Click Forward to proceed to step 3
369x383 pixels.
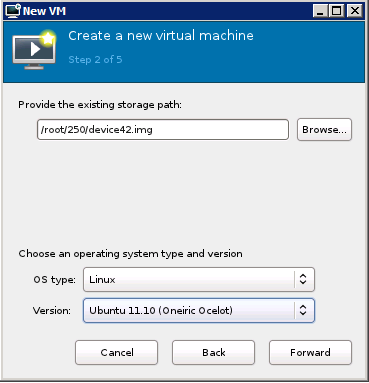pyautogui.click(x=310, y=352)
